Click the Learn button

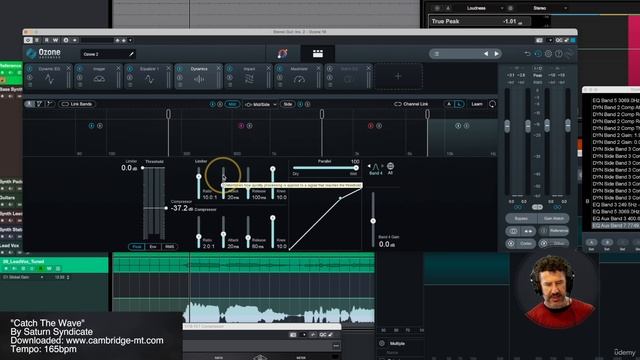(x=477, y=104)
